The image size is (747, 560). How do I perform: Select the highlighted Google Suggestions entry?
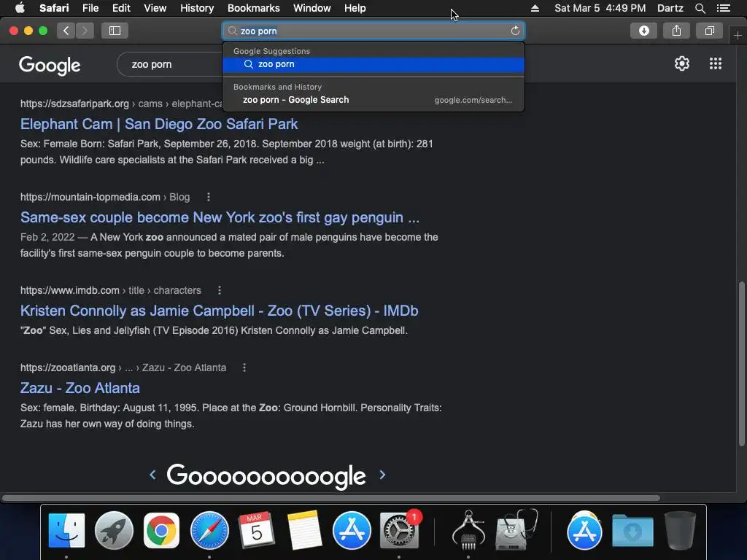[373, 64]
